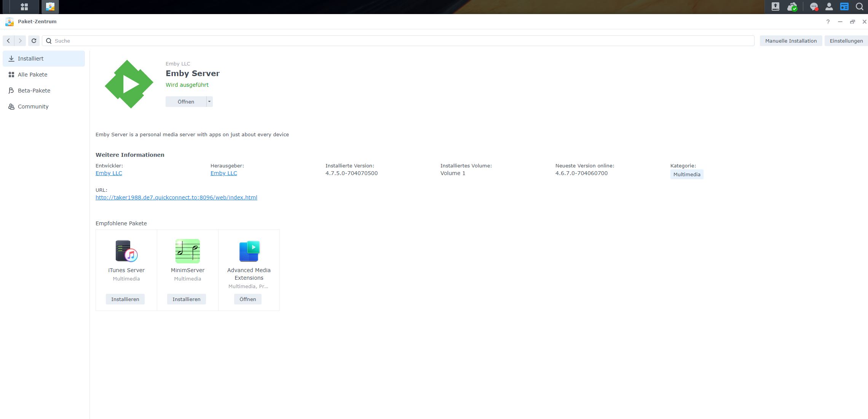
Task: Open the widgets panel icon
Action: (x=844, y=6)
